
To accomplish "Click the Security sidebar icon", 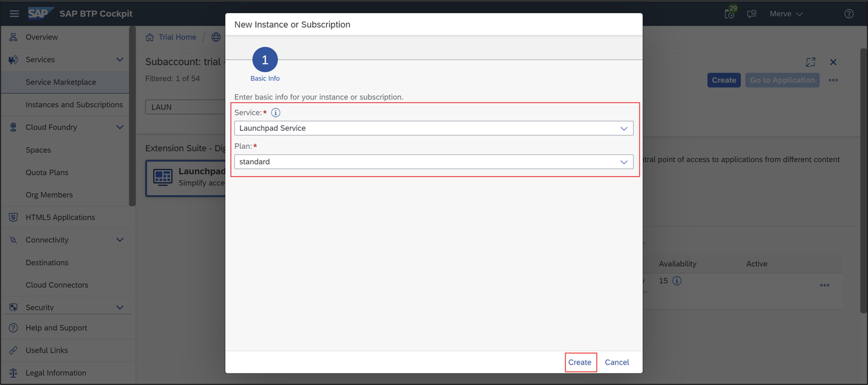I will [x=13, y=307].
